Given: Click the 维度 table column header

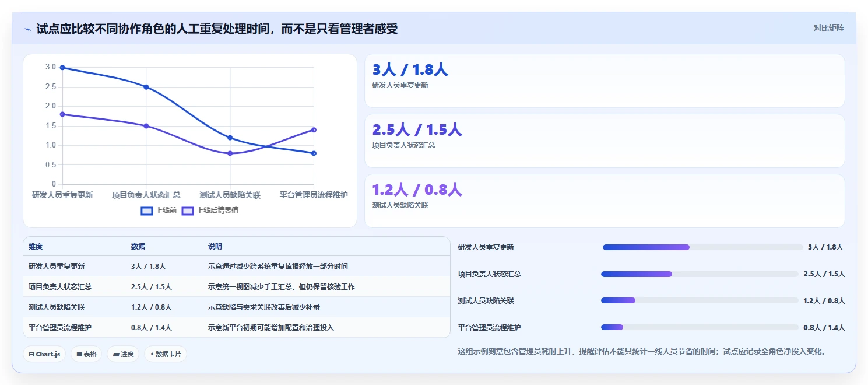Looking at the screenshot, I should pyautogui.click(x=36, y=247).
